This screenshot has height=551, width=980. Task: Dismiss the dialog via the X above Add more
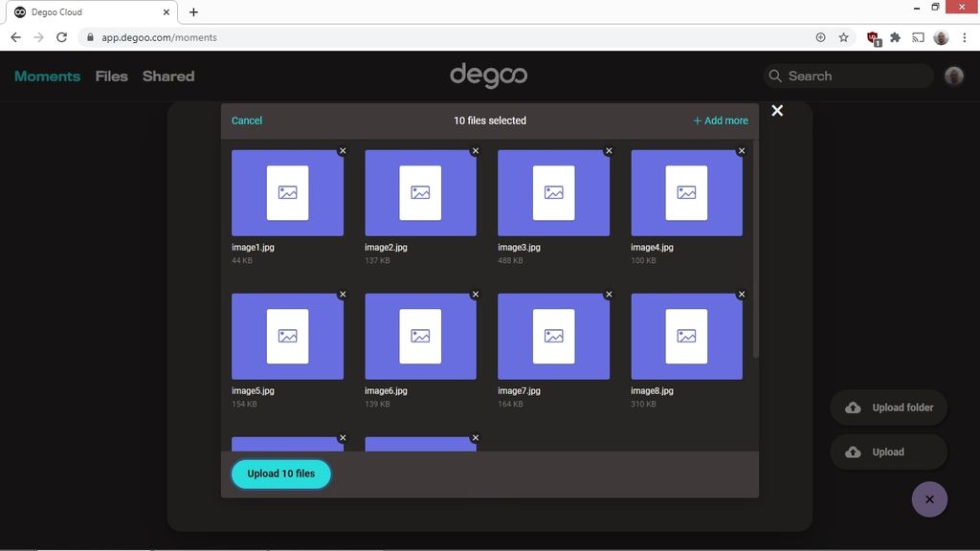pyautogui.click(x=777, y=110)
